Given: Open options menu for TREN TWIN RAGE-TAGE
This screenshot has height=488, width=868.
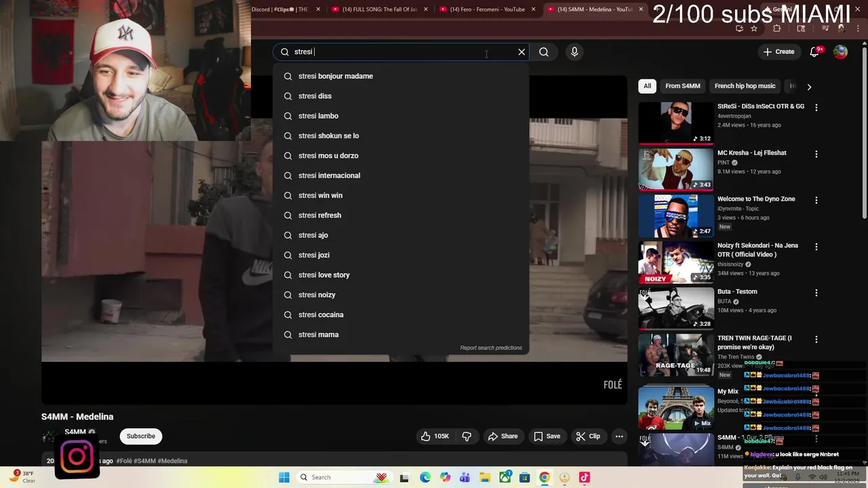Looking at the screenshot, I should pyautogui.click(x=816, y=339).
